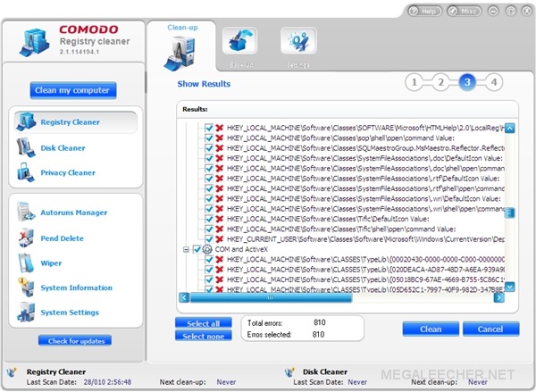Uncheck the Tific\shell\open\command checkbox
This screenshot has width=536, height=392.
point(209,229)
